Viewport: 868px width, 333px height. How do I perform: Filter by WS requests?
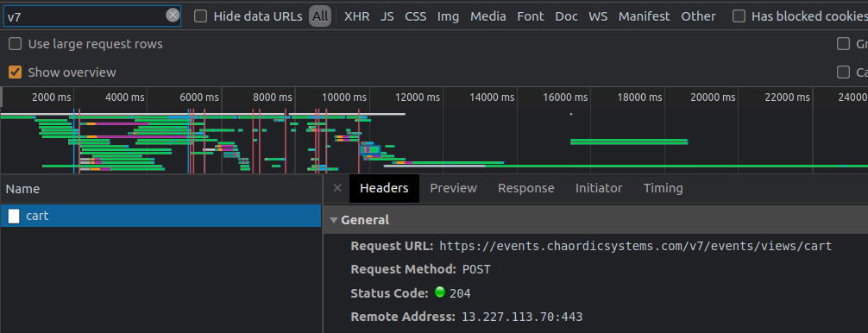[598, 16]
